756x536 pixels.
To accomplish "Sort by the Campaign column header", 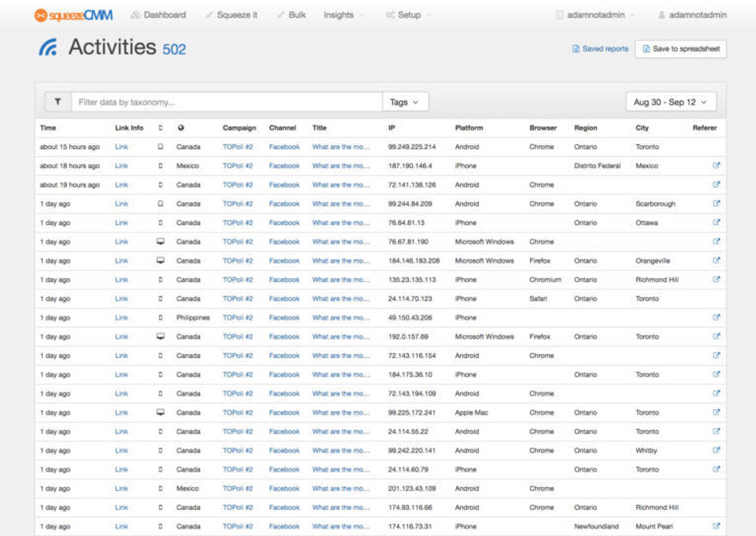I will click(239, 128).
